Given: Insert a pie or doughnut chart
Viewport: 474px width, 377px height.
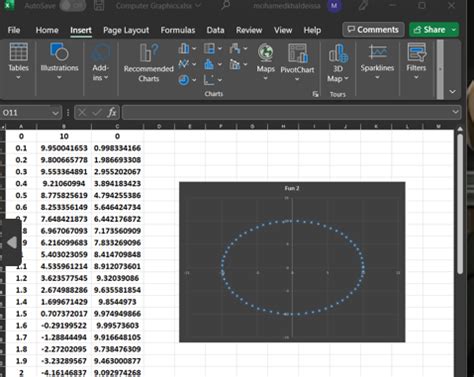Looking at the screenshot, I should [x=187, y=80].
